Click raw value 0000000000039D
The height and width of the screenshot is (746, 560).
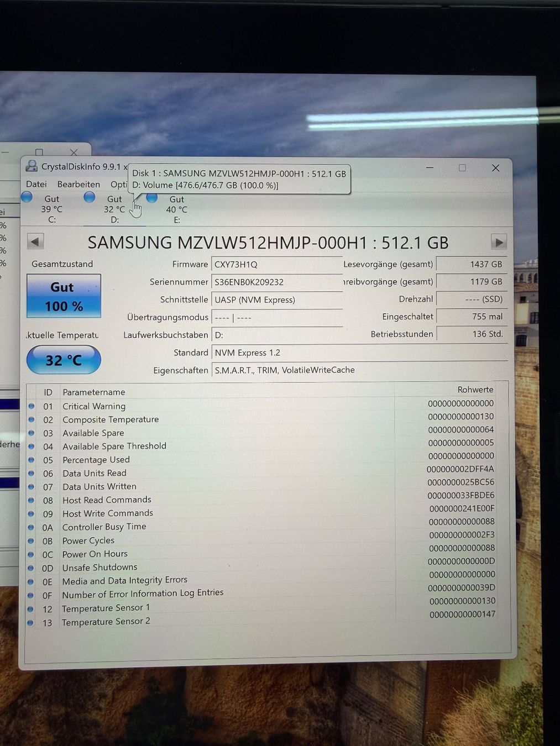coord(462,587)
